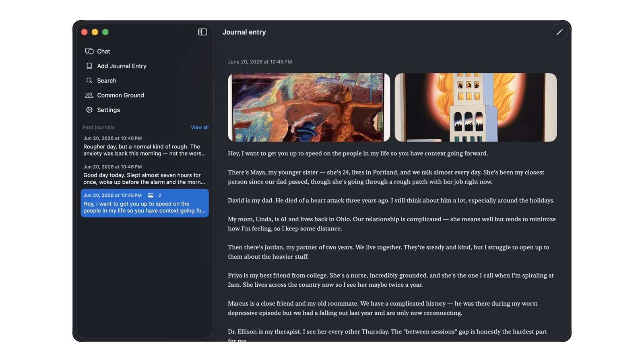Click the paragraph about Jordan, my partner
Viewport: 644px width, 362px height.
point(388,252)
